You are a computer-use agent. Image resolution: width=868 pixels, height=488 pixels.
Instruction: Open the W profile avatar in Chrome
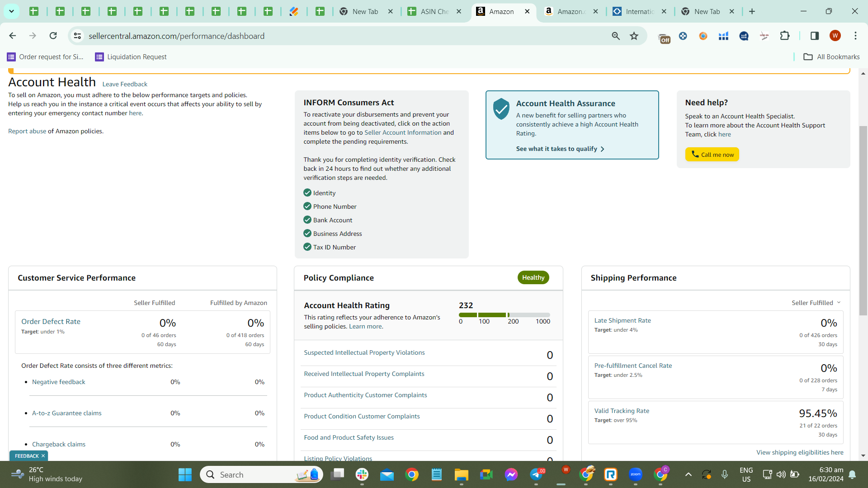pyautogui.click(x=835, y=36)
